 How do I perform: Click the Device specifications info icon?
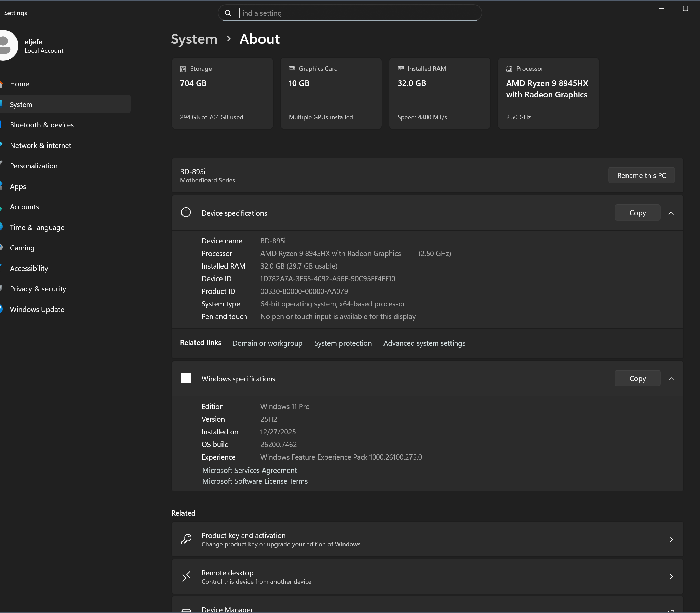point(186,213)
